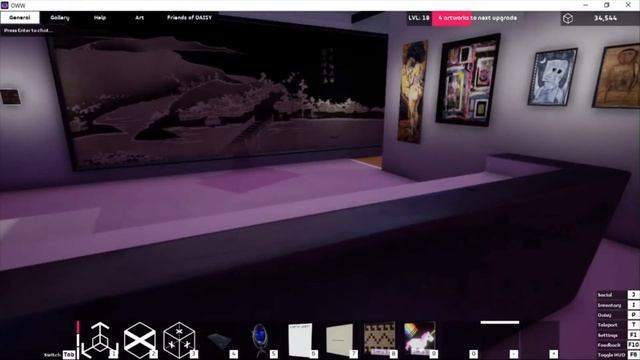Open the Social menu
Viewport: 640px width, 360px height.
click(x=617, y=295)
